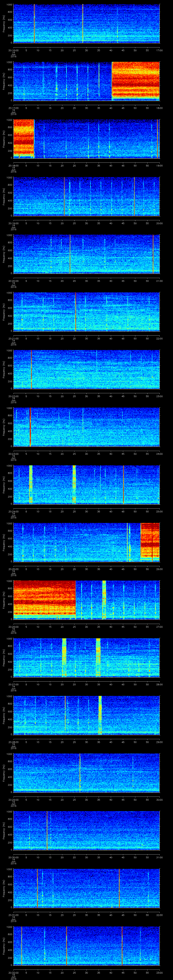View the spectrogram panel starting at 20:24:00
173x980 pixels.
tap(86, 485)
